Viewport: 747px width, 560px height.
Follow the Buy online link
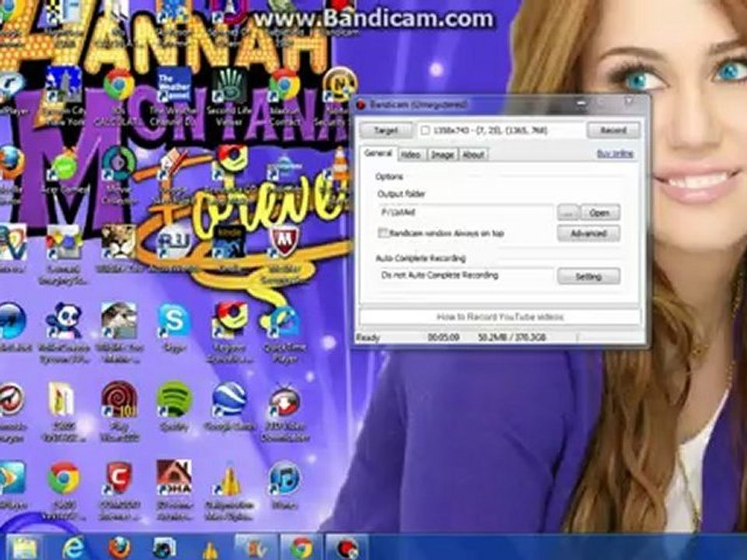[x=615, y=154]
